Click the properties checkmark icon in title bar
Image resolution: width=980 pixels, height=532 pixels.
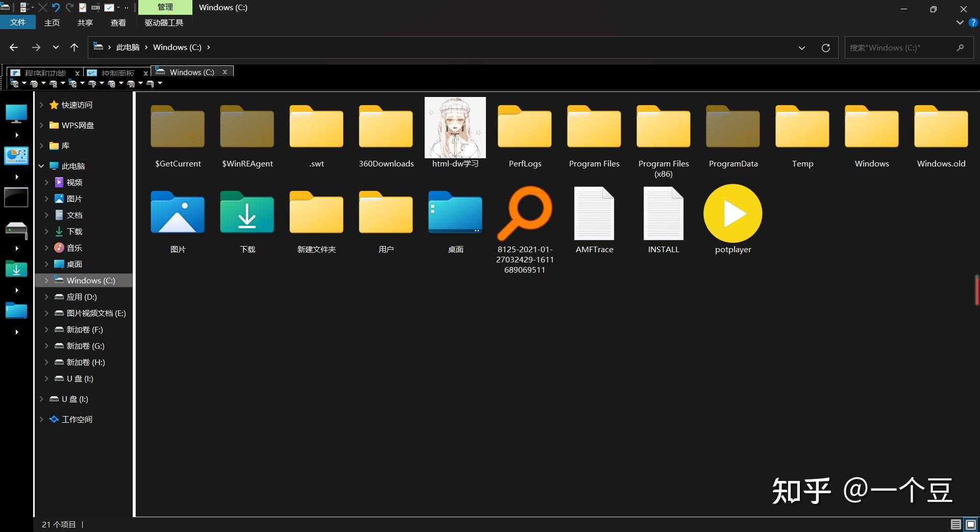(83, 8)
